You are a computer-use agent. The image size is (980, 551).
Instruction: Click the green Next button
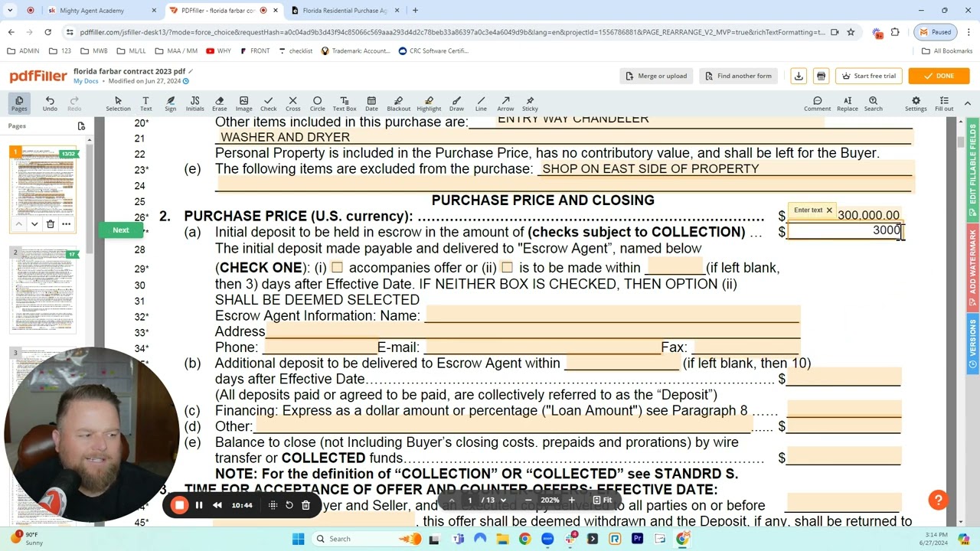[x=121, y=230]
